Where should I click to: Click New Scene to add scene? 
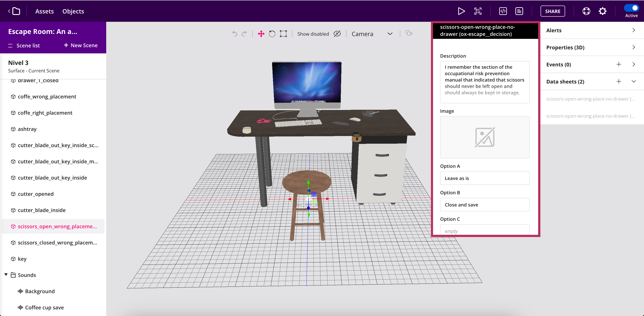[80, 45]
